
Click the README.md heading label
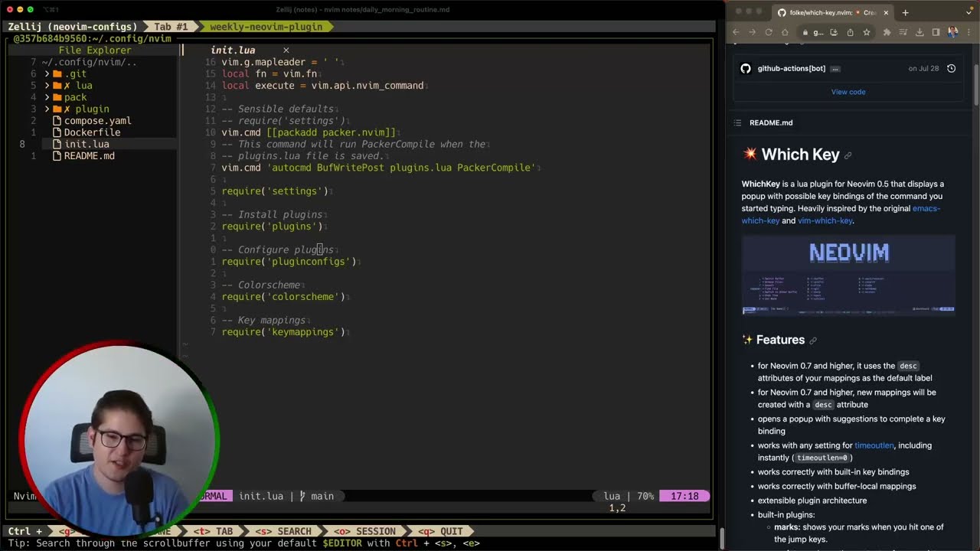pyautogui.click(x=771, y=122)
